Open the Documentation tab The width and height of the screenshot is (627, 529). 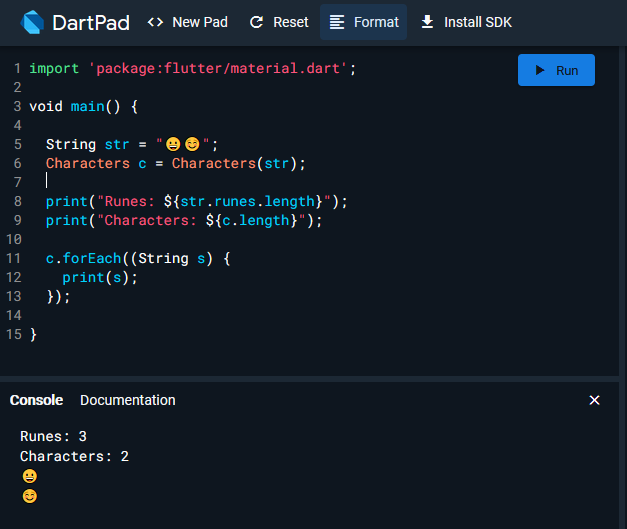[x=127, y=400]
